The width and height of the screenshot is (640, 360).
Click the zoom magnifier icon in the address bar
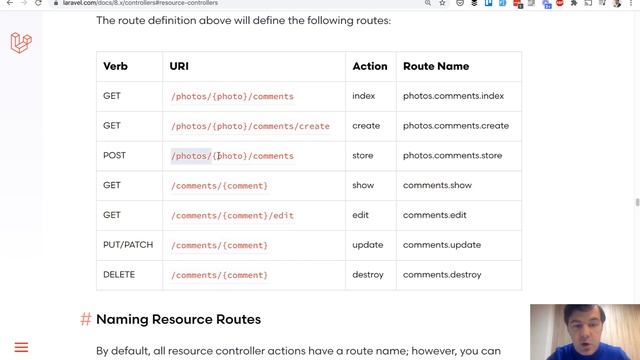pyautogui.click(x=428, y=3)
